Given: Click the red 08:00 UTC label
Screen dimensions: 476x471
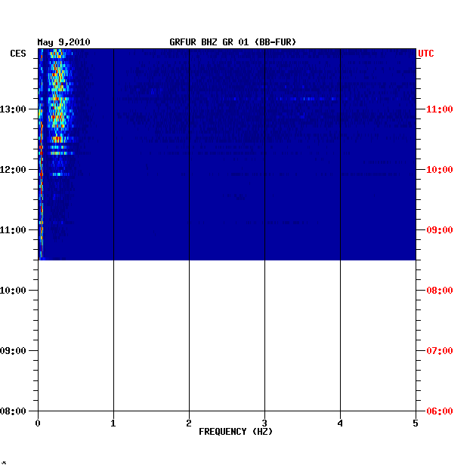Looking at the screenshot, I should 440,291.
